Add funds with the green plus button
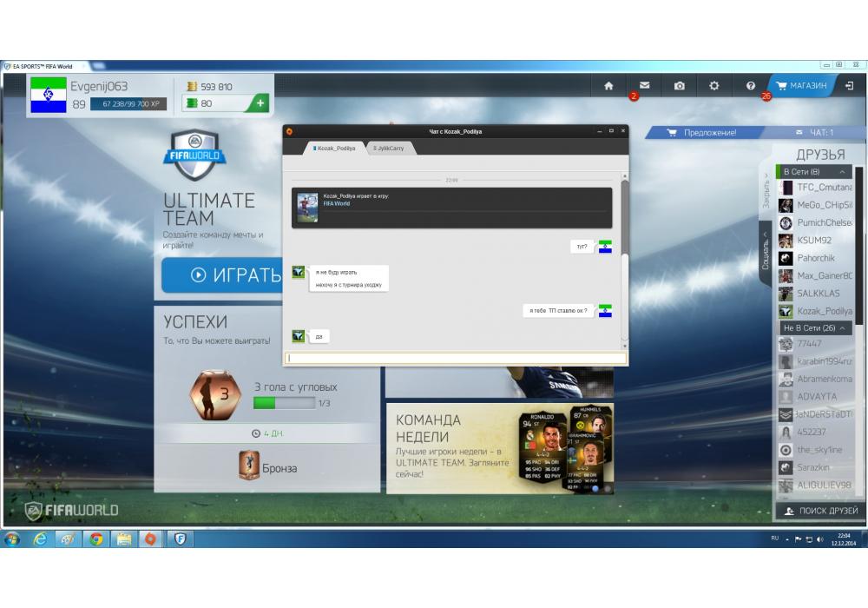 (x=260, y=103)
